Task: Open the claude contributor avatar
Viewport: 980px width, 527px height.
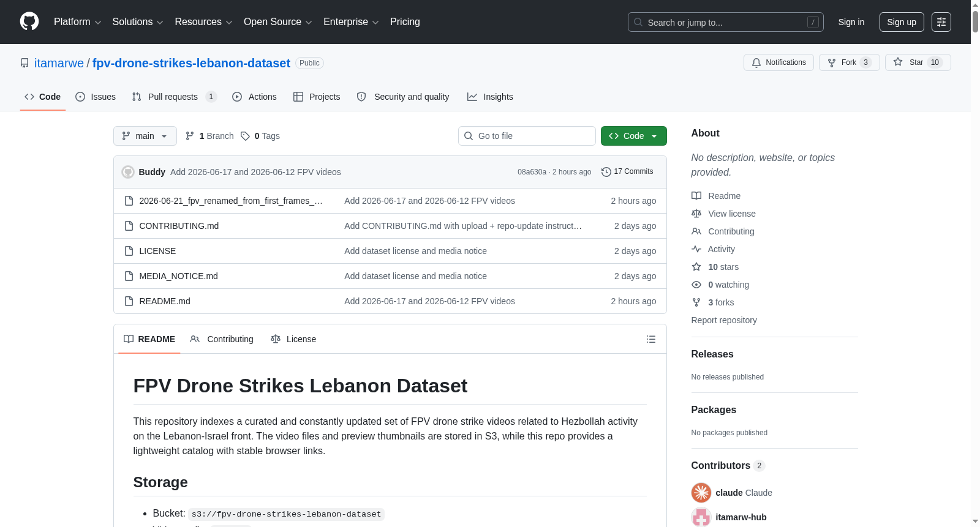Action: pos(701,493)
